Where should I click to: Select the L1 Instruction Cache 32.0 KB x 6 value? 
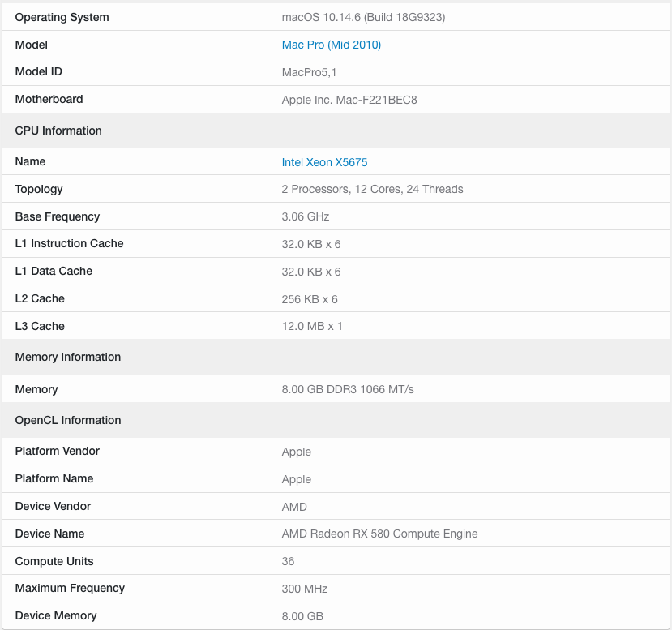point(311,244)
